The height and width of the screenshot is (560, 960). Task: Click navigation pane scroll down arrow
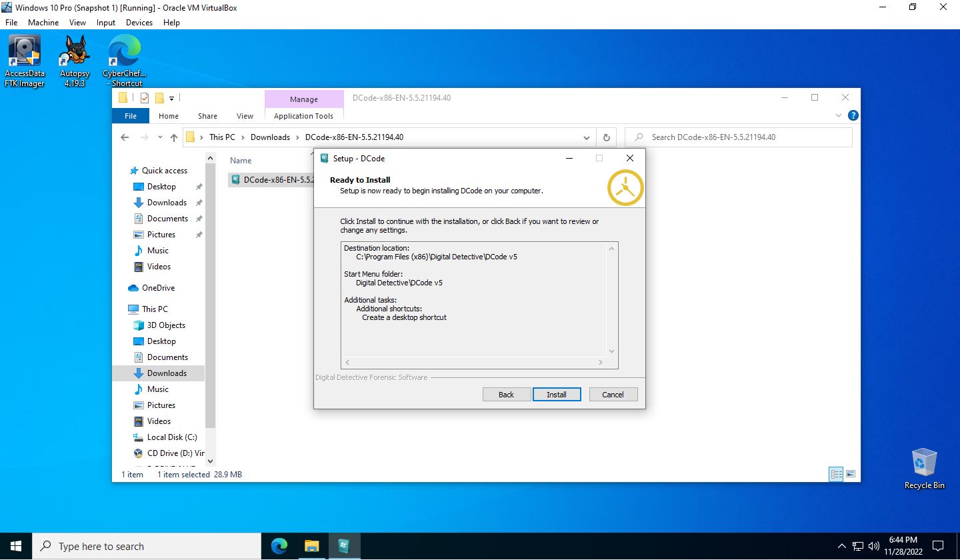tap(210, 460)
